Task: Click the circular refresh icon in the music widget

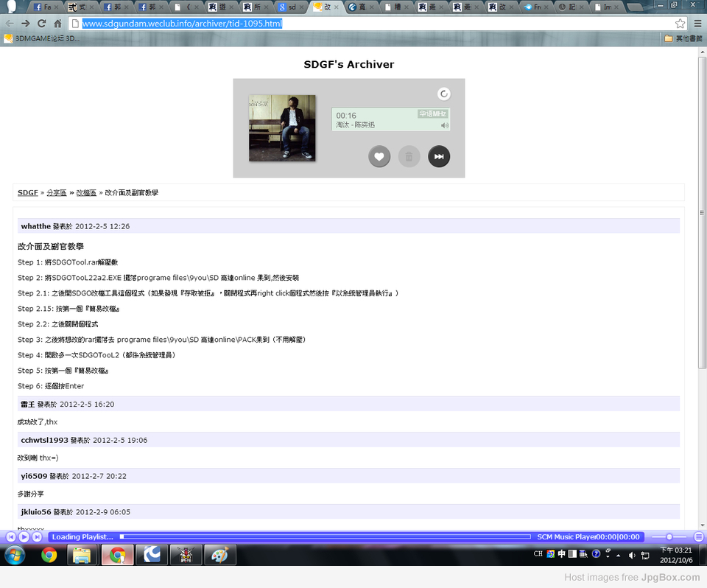Action: (x=443, y=94)
